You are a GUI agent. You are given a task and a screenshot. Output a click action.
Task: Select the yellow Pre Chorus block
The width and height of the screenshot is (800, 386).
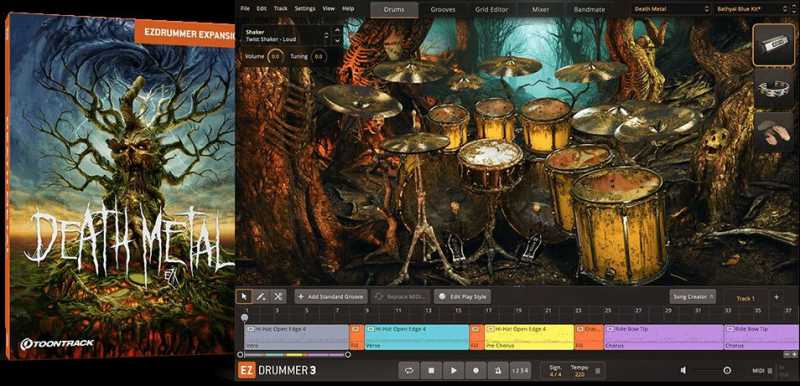[529, 337]
